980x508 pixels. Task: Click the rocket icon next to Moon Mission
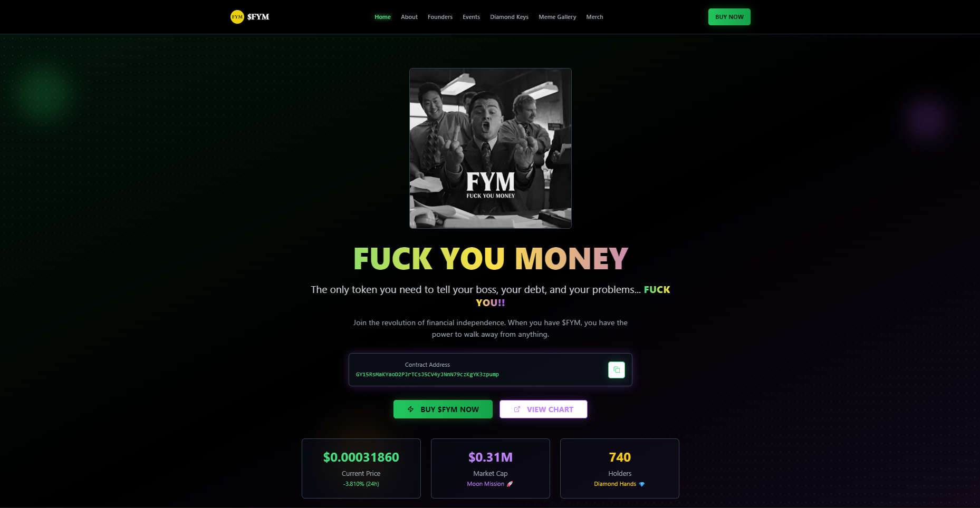click(510, 484)
